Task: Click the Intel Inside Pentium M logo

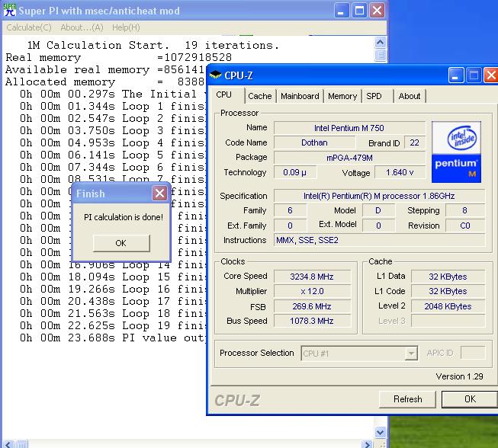Action: 456,152
